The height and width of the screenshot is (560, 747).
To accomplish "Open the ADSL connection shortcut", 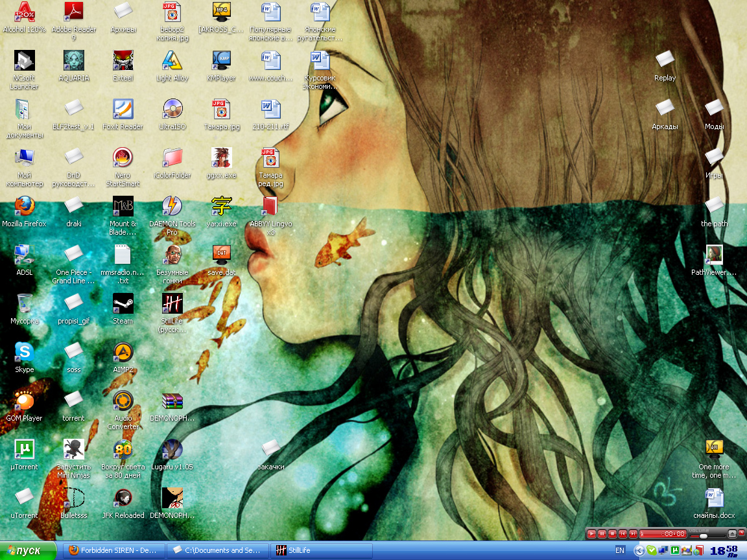I will 24,261.
